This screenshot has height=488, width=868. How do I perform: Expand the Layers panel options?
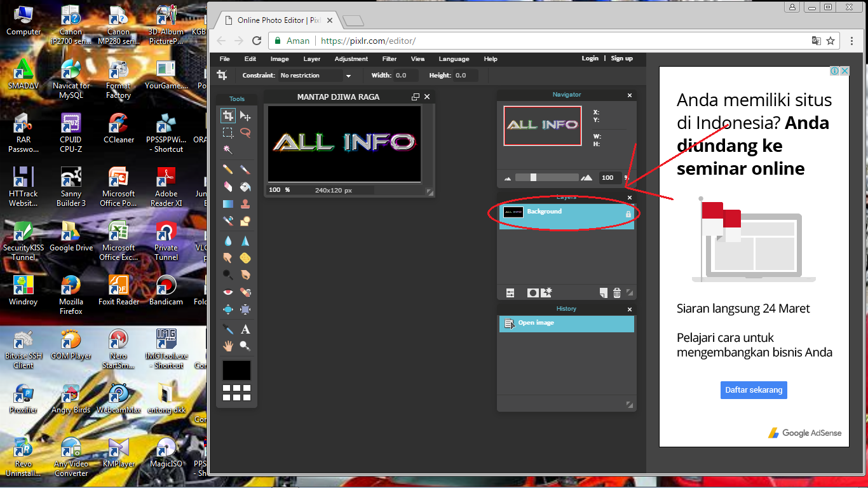[x=629, y=293]
